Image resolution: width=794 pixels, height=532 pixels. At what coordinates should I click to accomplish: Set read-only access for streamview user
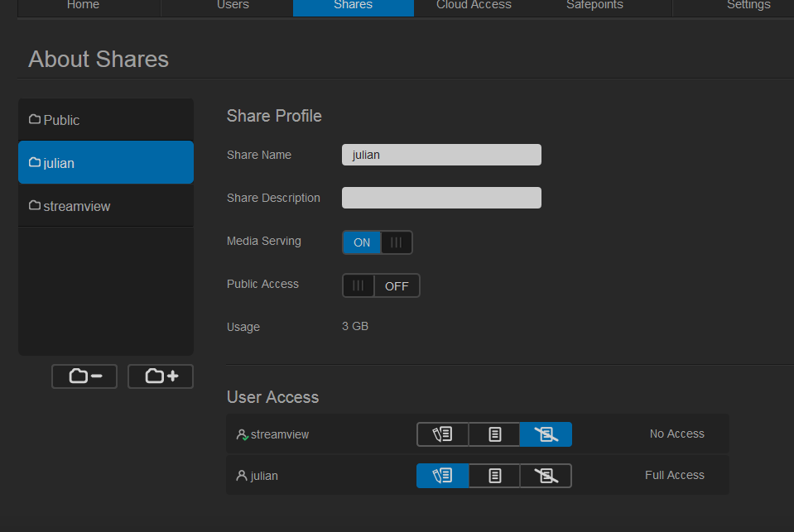point(495,434)
